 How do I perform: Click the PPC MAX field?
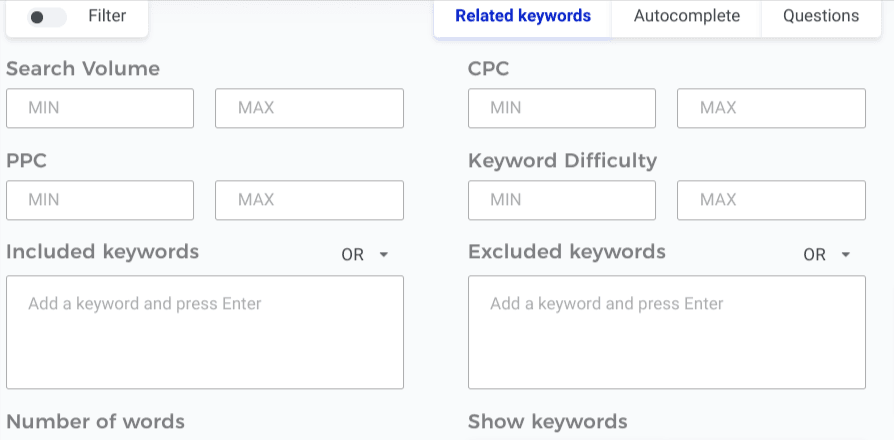(309, 200)
